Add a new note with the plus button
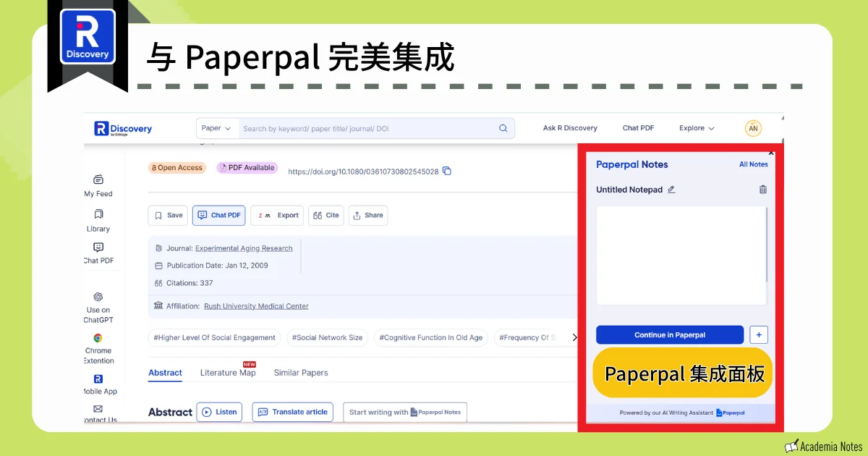The height and width of the screenshot is (456, 868). pyautogui.click(x=759, y=335)
